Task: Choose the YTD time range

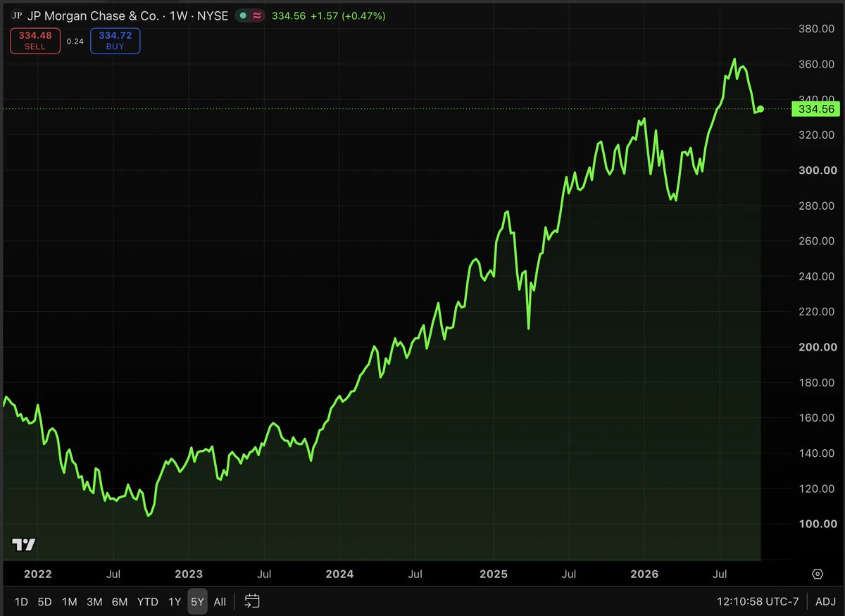Action: [148, 601]
